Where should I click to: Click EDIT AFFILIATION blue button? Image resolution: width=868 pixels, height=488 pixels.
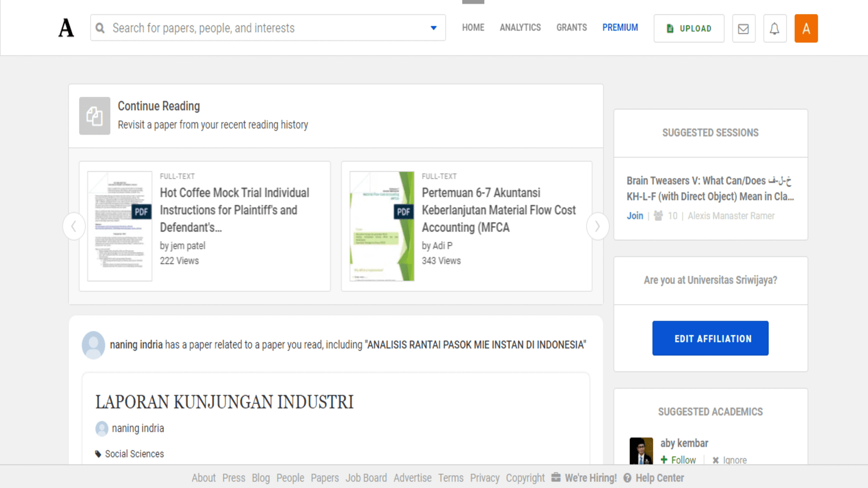click(711, 338)
